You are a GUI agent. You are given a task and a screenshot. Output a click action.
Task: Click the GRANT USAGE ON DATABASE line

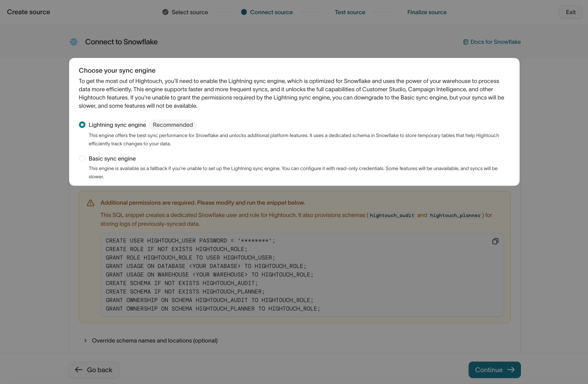206,266
